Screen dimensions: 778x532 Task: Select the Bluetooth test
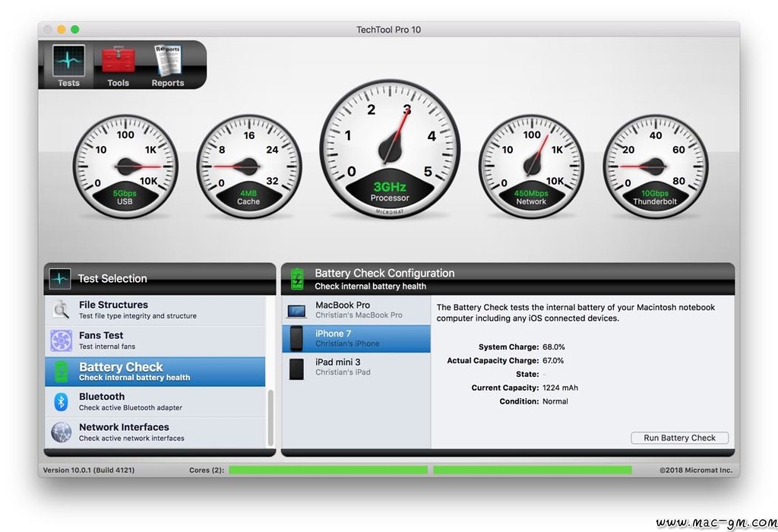click(155, 402)
